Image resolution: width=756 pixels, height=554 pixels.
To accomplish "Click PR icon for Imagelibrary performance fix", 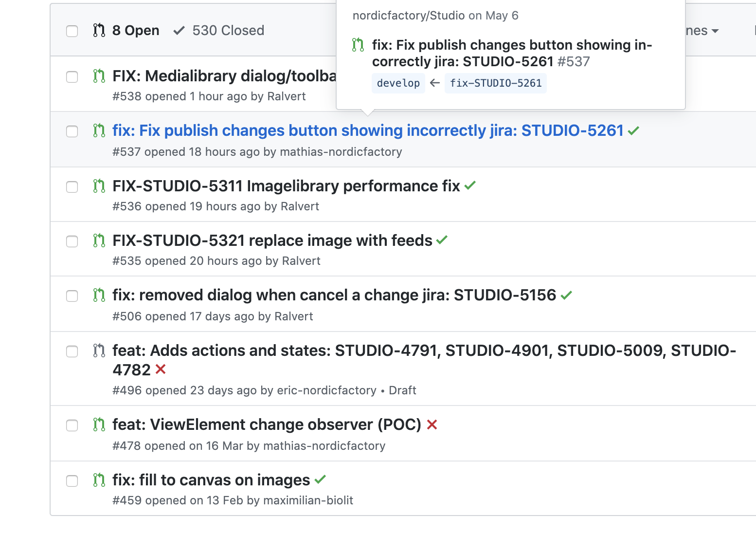I will click(x=99, y=186).
